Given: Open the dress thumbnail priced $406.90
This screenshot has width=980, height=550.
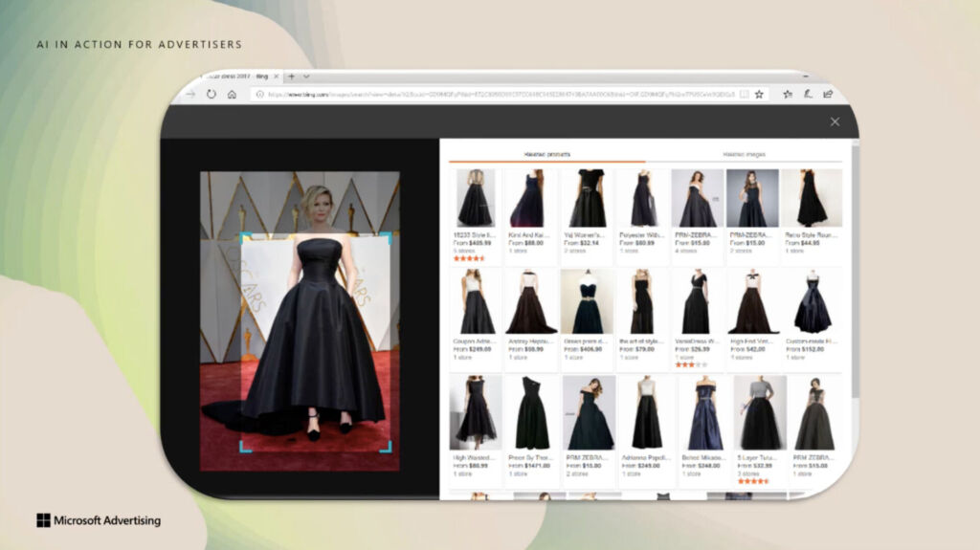Looking at the screenshot, I should pos(587,302).
